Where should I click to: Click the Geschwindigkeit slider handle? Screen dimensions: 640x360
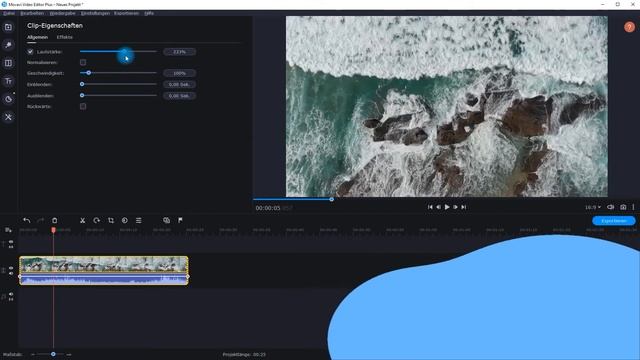[x=89, y=73]
